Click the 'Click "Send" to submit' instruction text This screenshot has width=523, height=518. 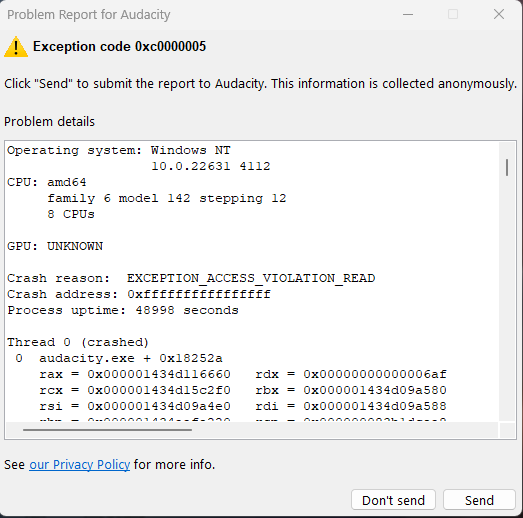click(260, 84)
